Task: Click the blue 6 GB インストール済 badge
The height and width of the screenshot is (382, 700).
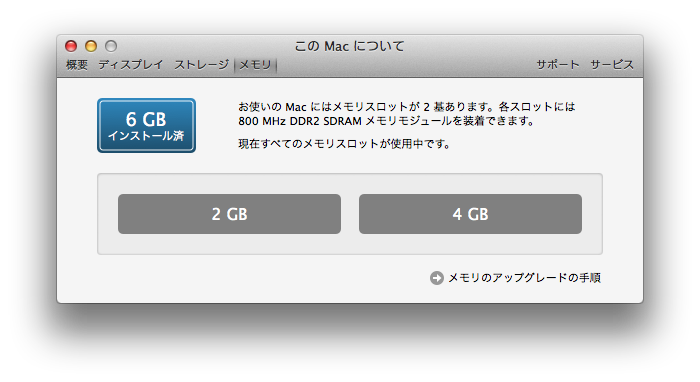Action: pyautogui.click(x=146, y=125)
